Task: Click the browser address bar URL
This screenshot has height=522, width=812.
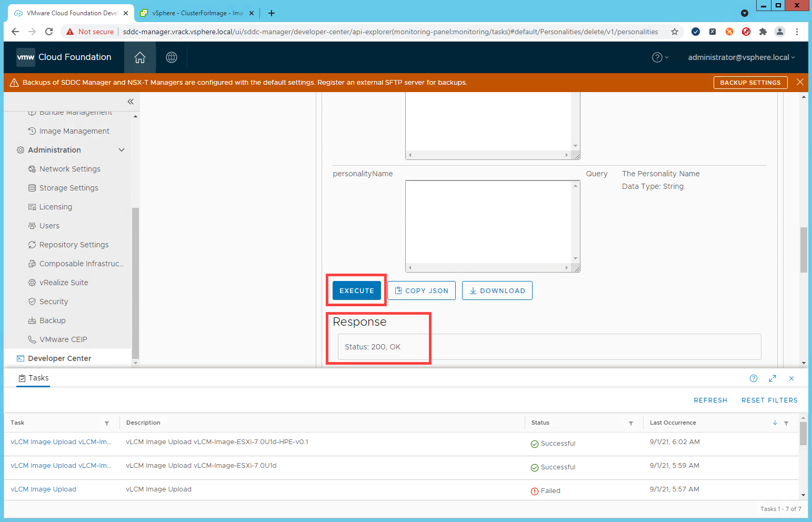Action: [390, 32]
